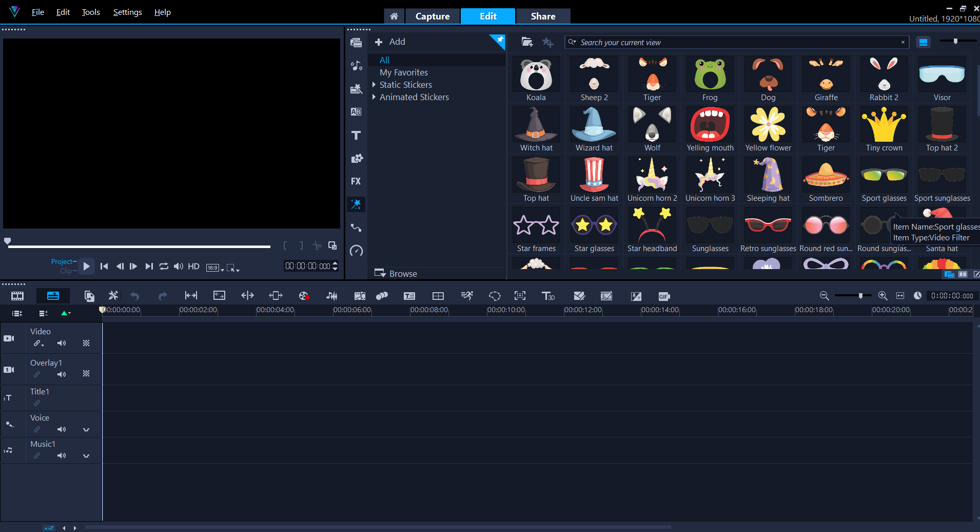Toggle repeat playback in preview
The image size is (980, 532).
pos(164,266)
